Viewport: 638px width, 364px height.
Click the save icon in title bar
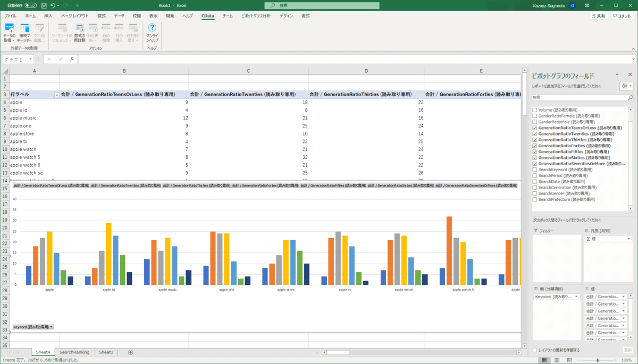tap(43, 5)
